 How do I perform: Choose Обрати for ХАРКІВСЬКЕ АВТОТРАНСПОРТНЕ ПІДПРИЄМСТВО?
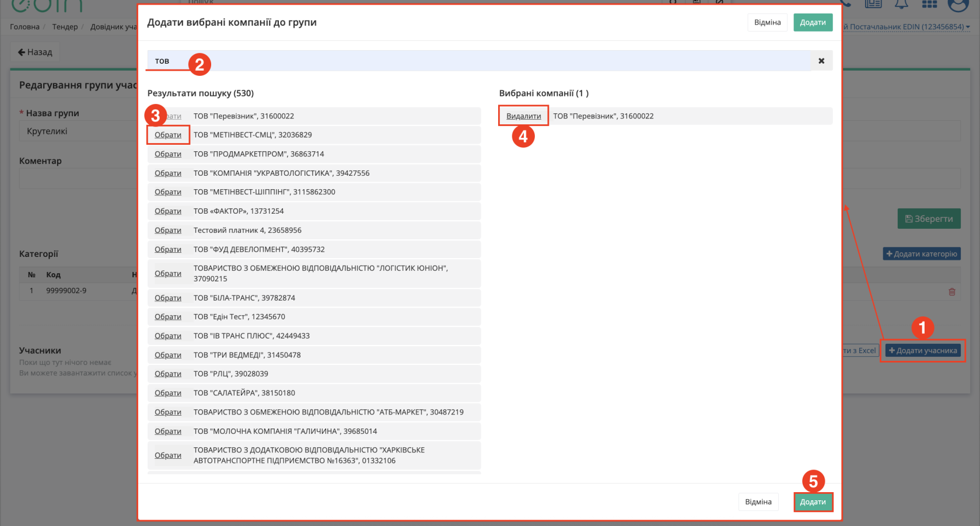[168, 455]
